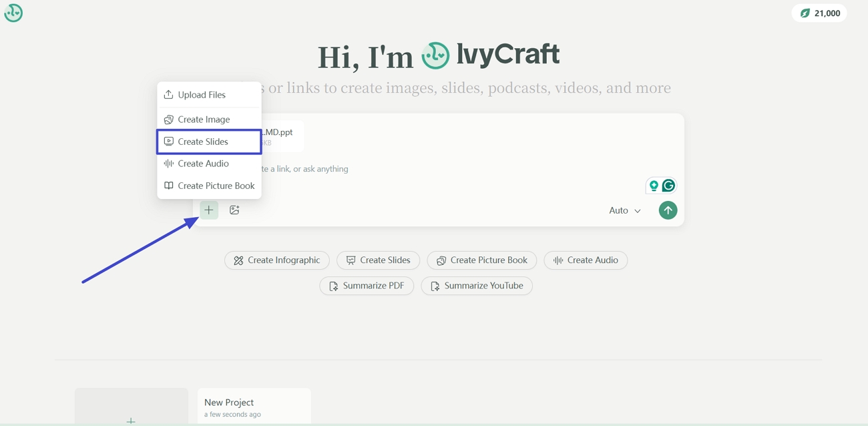The image size is (868, 426).
Task: Click the plus add button in the prompt box
Action: click(x=209, y=210)
